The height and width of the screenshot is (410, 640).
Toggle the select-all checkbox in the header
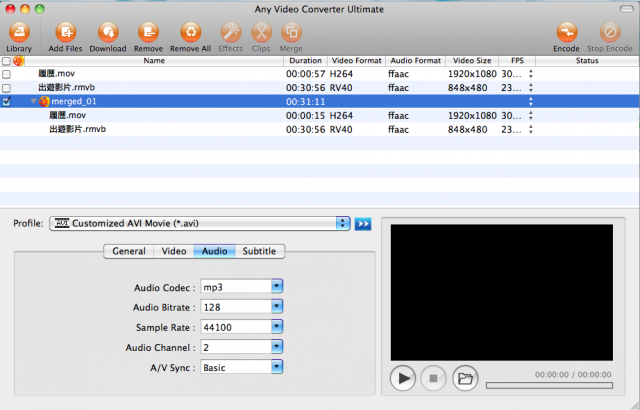pos(6,61)
